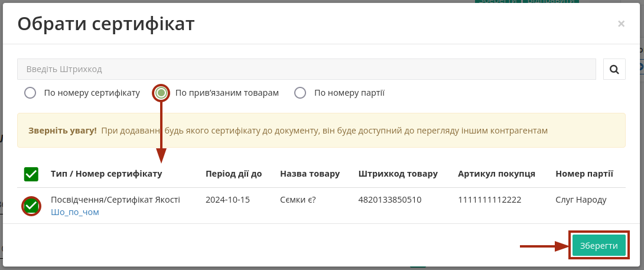Open the 'Шо_по_чом' certificate link
644x270 pixels.
coord(75,212)
